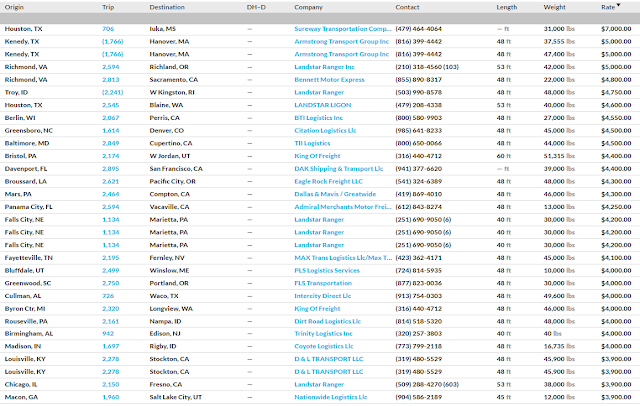Open Dirt Road Logistics Llc link
The image size is (640, 406).
coord(327,322)
